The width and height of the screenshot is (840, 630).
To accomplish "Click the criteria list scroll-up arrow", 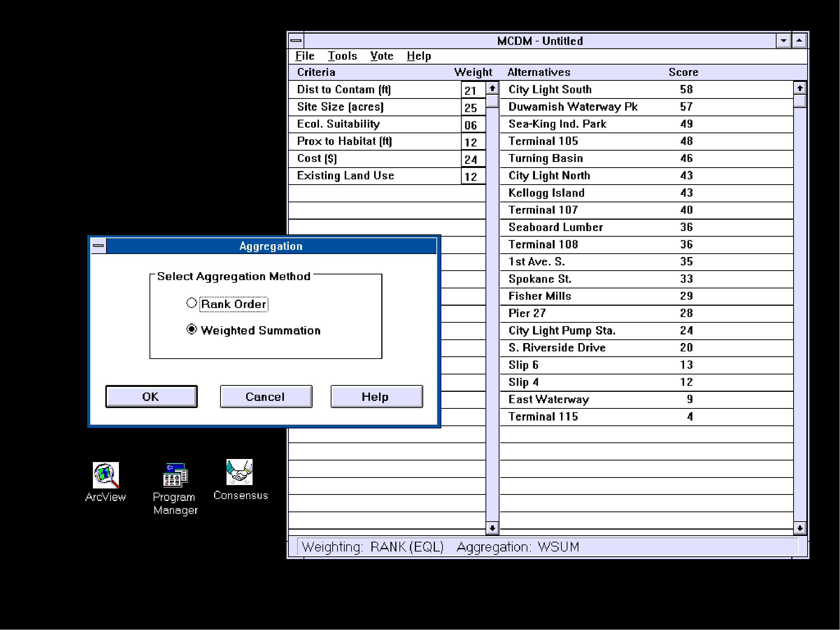I will pos(492,88).
